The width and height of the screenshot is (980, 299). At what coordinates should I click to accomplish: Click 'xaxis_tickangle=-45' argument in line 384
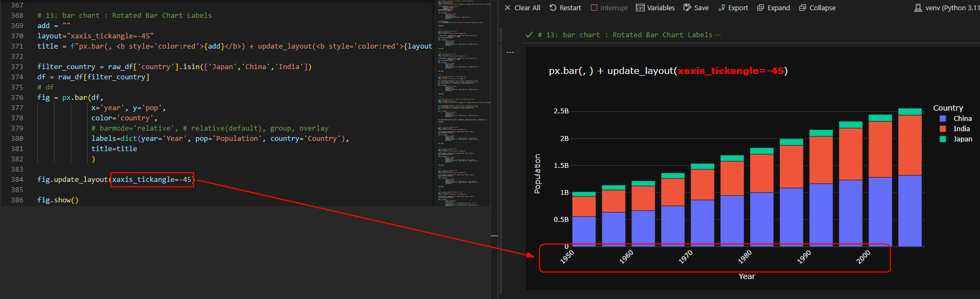pyautogui.click(x=152, y=180)
